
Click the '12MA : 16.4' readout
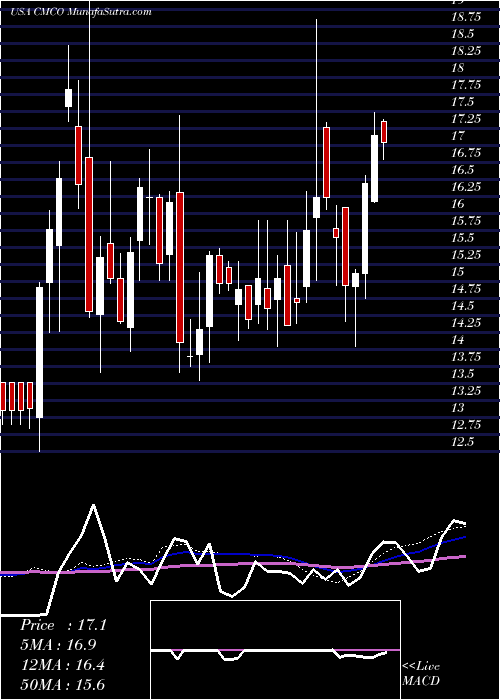(62, 664)
